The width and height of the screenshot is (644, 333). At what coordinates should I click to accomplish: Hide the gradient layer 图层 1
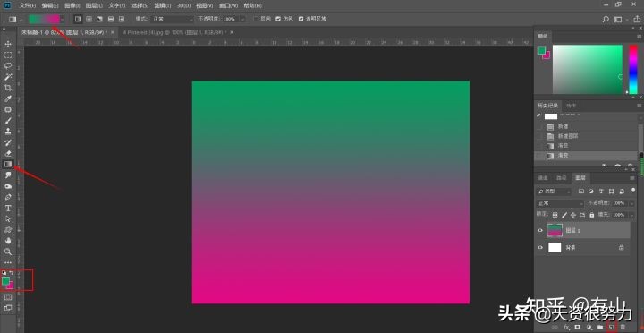(x=540, y=230)
